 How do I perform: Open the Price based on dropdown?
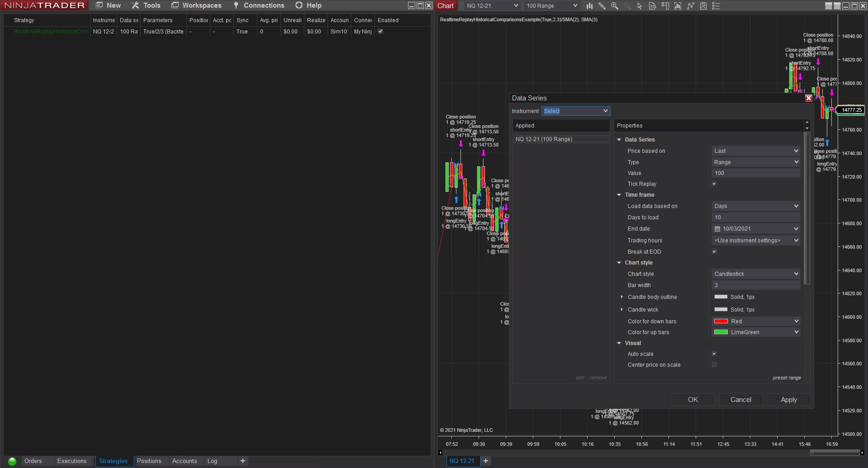(x=756, y=151)
